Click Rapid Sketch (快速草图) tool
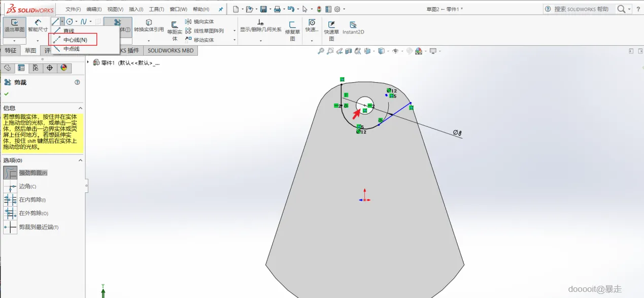The width and height of the screenshot is (644, 298). (331, 31)
